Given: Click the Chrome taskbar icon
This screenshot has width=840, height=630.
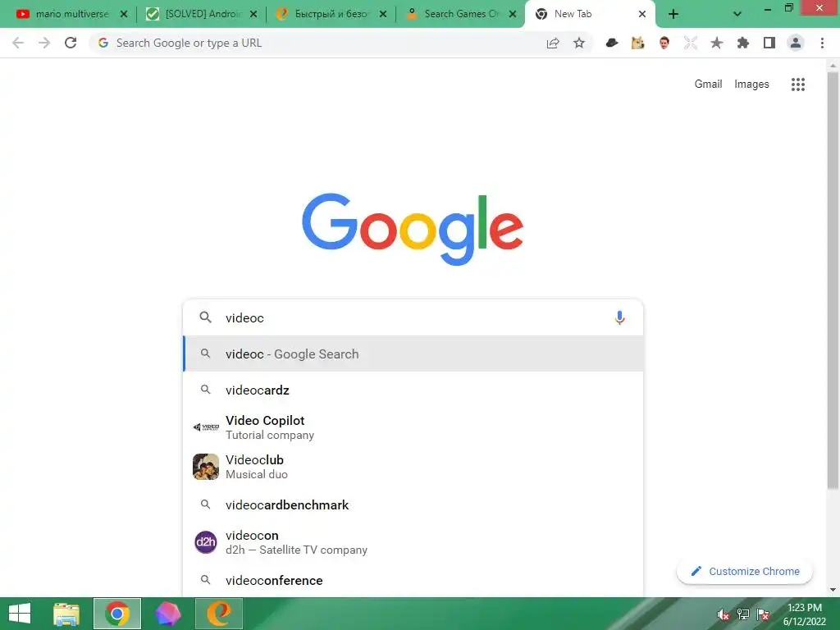Looking at the screenshot, I should [116, 614].
